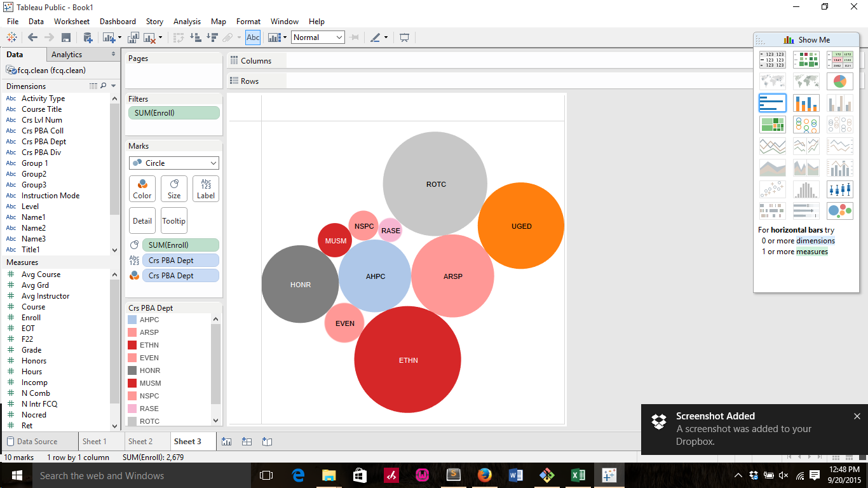Screen dimensions: 868x488
Task: Choose the highlight table in Show Me
Action: click(840, 60)
